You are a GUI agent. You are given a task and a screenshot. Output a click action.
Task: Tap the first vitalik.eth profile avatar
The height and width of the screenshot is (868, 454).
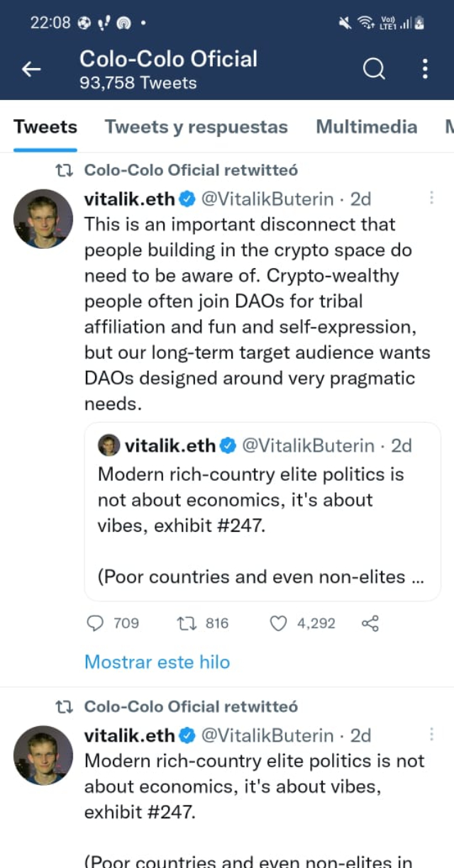[43, 218]
